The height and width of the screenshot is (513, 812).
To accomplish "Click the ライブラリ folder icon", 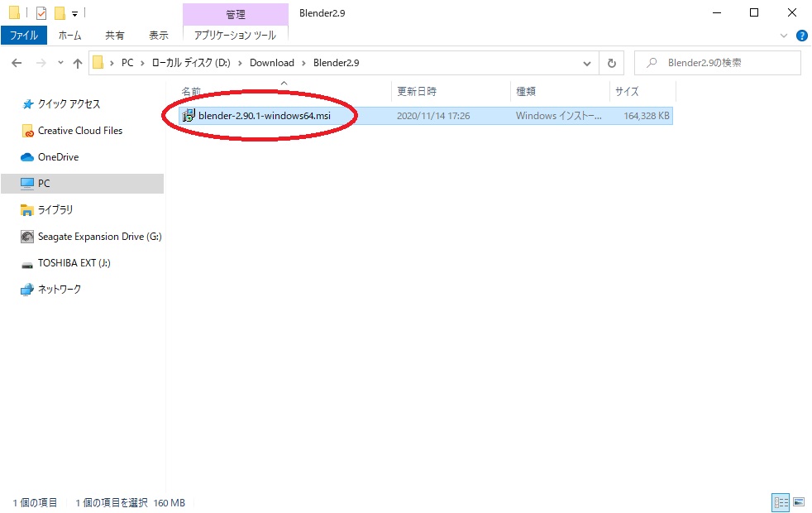I will (27, 210).
